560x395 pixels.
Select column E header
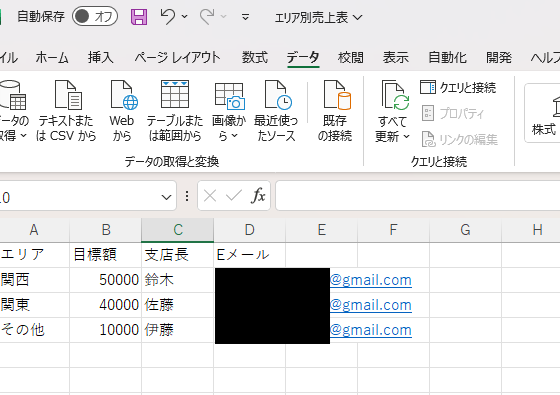click(321, 230)
